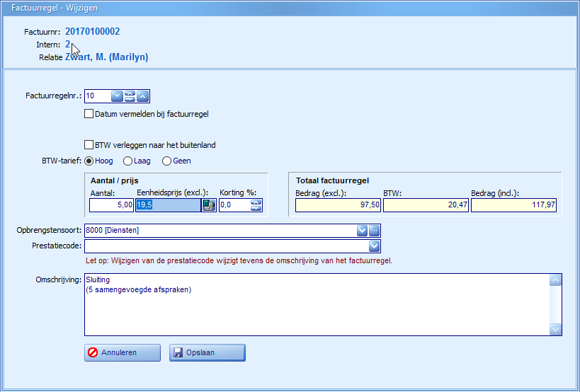Viewport: 580px width, 392px height.
Task: Expand the Prestatiecode combo box
Action: tap(375, 246)
